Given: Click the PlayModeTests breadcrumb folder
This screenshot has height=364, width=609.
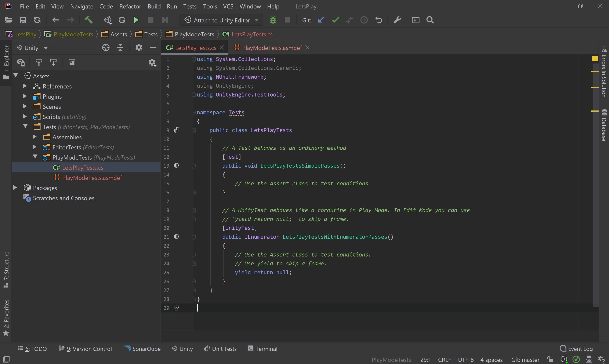Looking at the screenshot, I should tap(190, 34).
